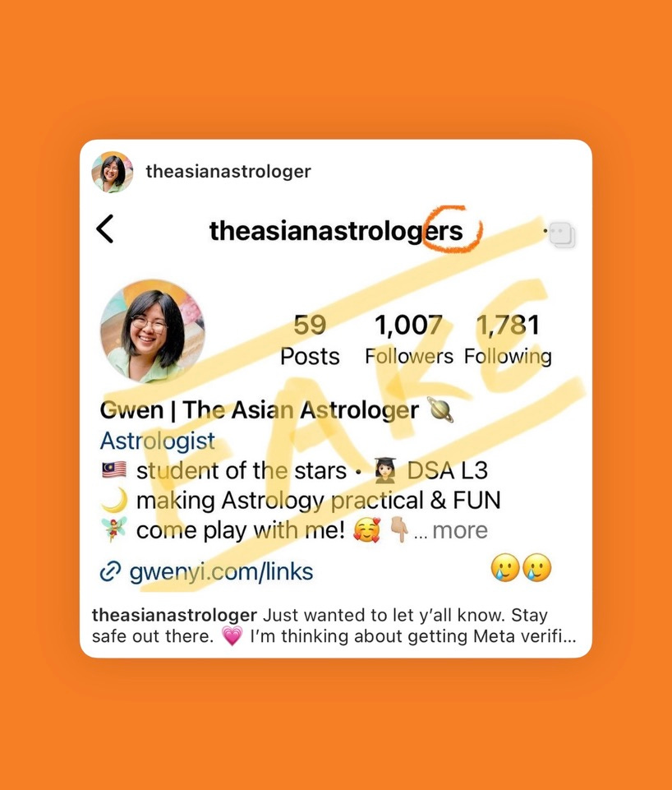Tap the crescent moon emoji in bio
672x790 pixels.
point(114,501)
